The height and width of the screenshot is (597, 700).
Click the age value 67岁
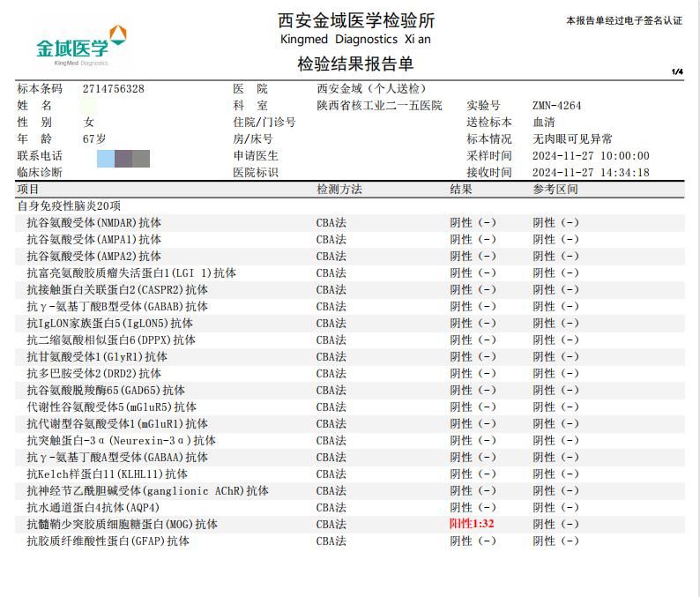coord(94,138)
